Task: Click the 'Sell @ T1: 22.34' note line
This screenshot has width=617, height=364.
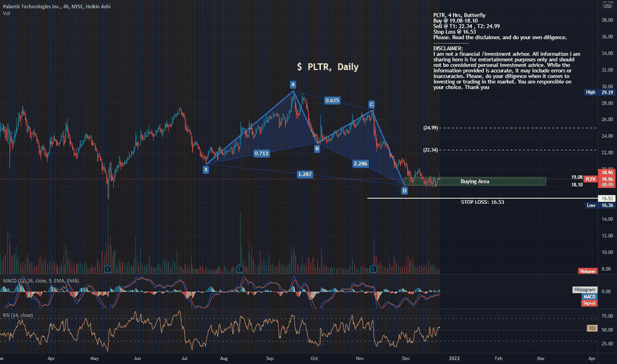Action: coord(466,26)
